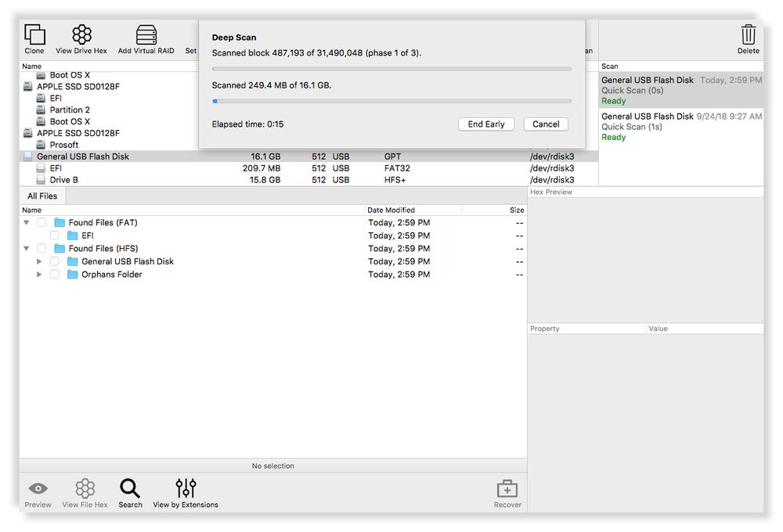Click the End Early button
Image resolution: width=783 pixels, height=532 pixels.
tap(485, 124)
